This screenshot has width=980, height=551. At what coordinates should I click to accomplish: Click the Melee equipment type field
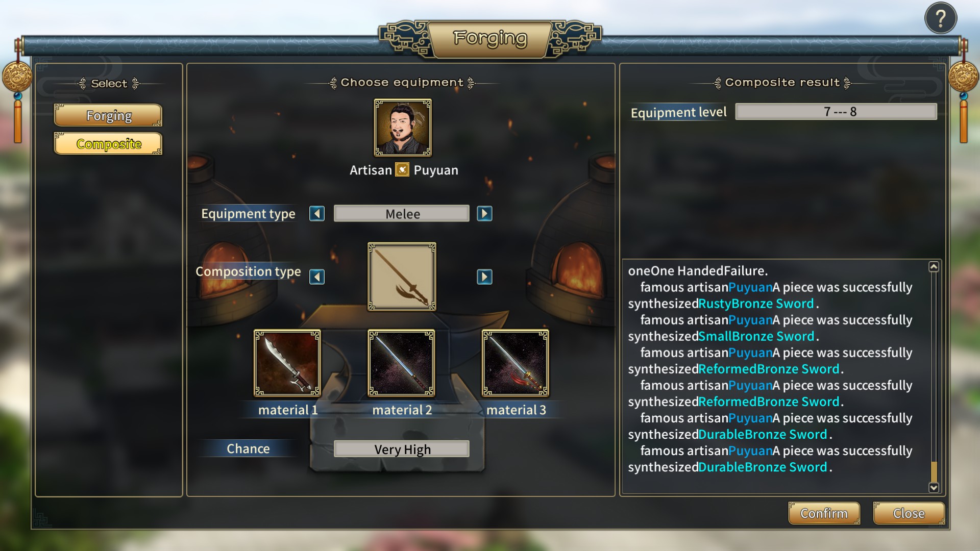[x=402, y=214]
